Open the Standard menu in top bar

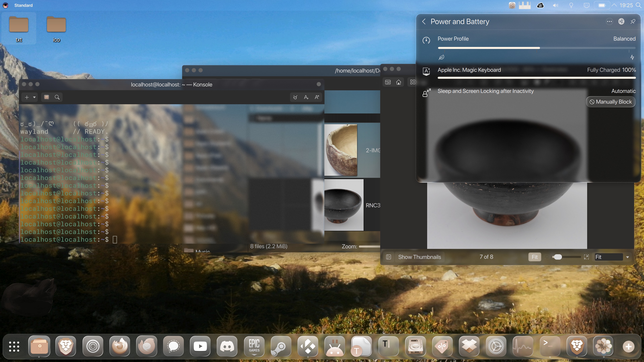[23, 5]
